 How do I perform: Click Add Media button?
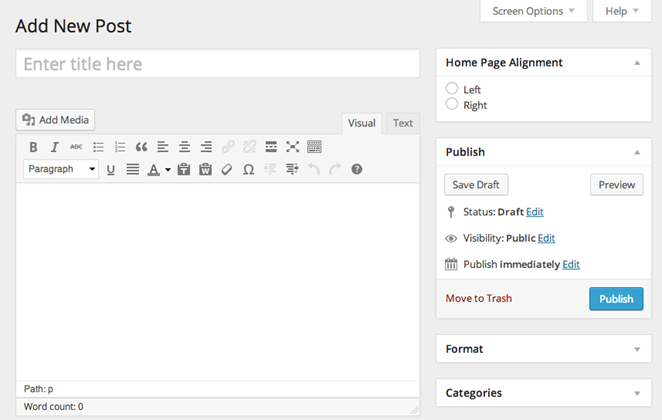click(55, 120)
